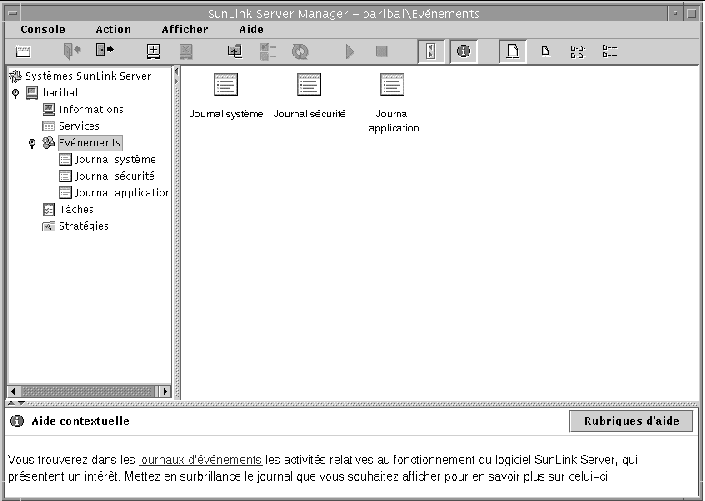Click the help pane splitter's up arrow
Image resolution: width=705 pixels, height=501 pixels.
pos(12,403)
